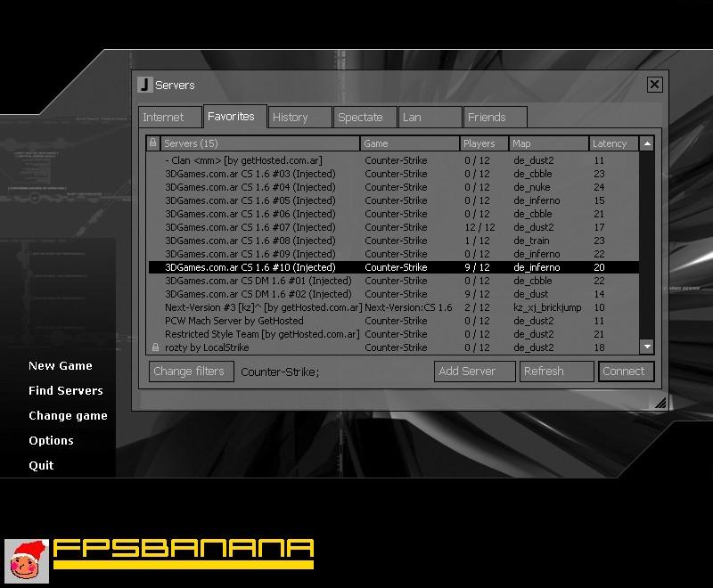Click the server list scroll up arrow

647,143
